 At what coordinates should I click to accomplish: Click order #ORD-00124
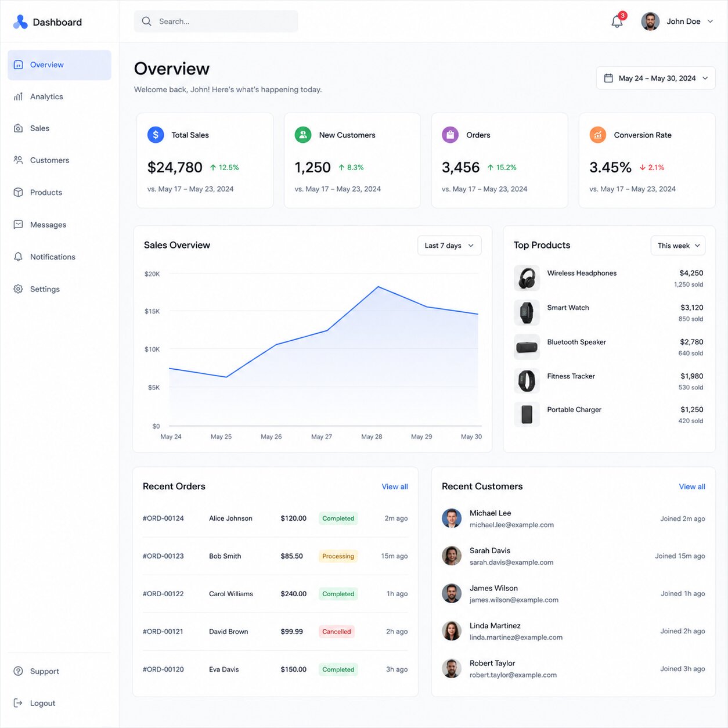pyautogui.click(x=163, y=518)
